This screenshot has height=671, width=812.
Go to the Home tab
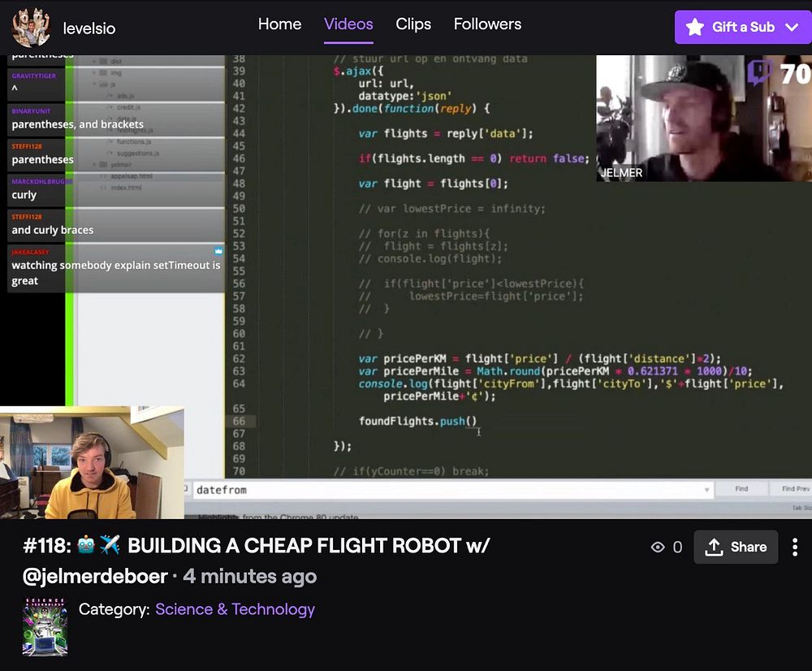point(279,24)
